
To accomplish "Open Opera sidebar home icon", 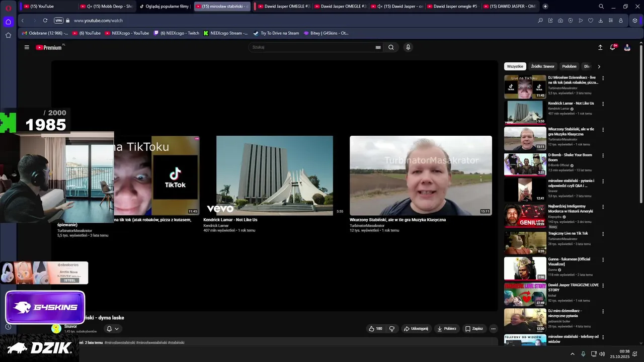I will tap(8, 22).
